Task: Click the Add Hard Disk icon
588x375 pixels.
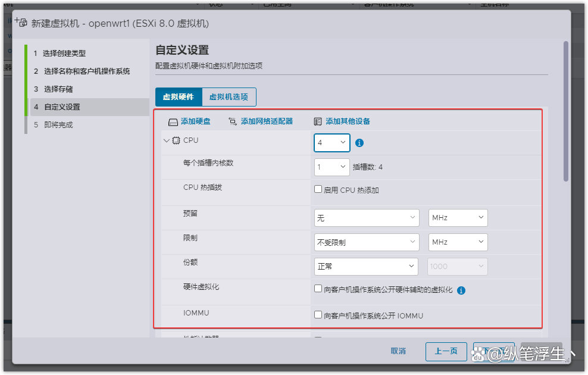Action: coord(173,121)
